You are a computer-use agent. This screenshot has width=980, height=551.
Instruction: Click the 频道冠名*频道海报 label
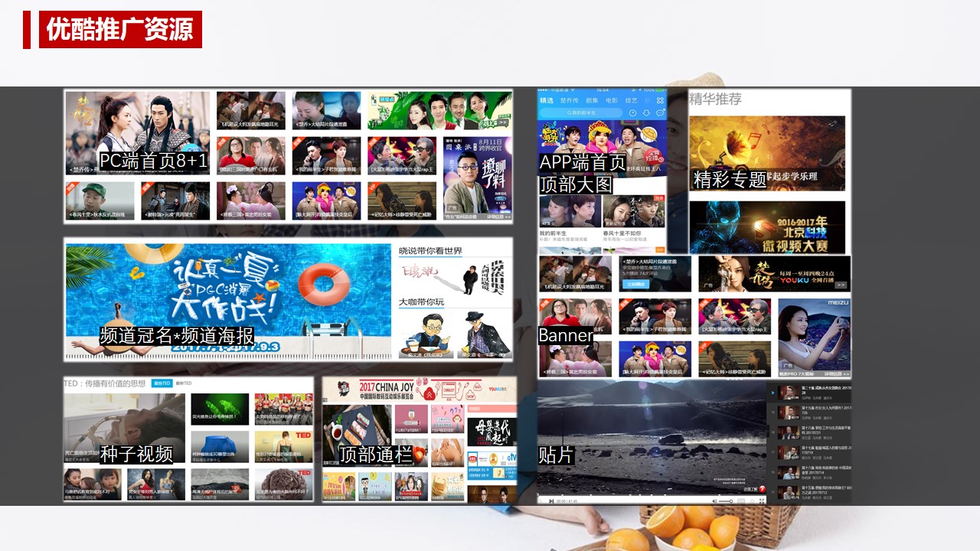pyautogui.click(x=177, y=336)
